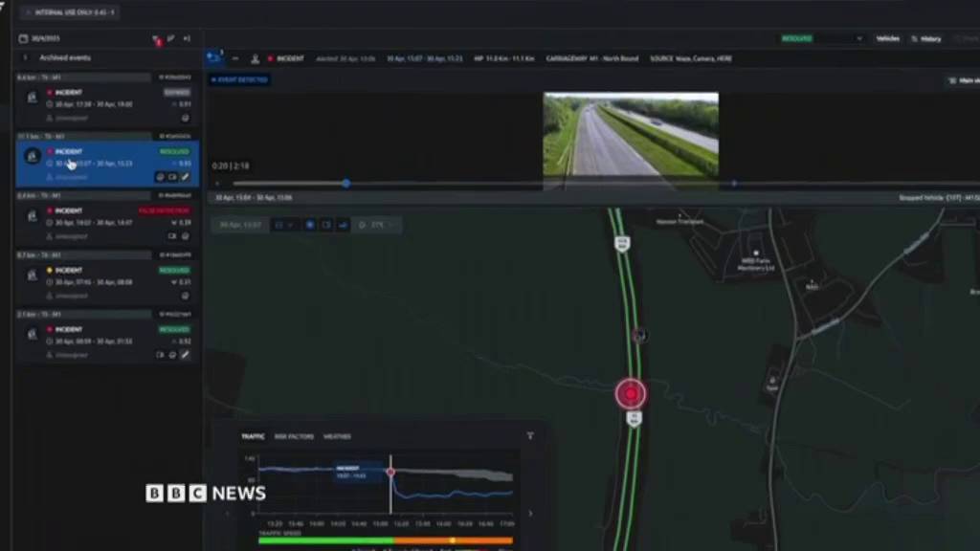Click the video playback position handle
The image size is (980, 551).
click(345, 183)
